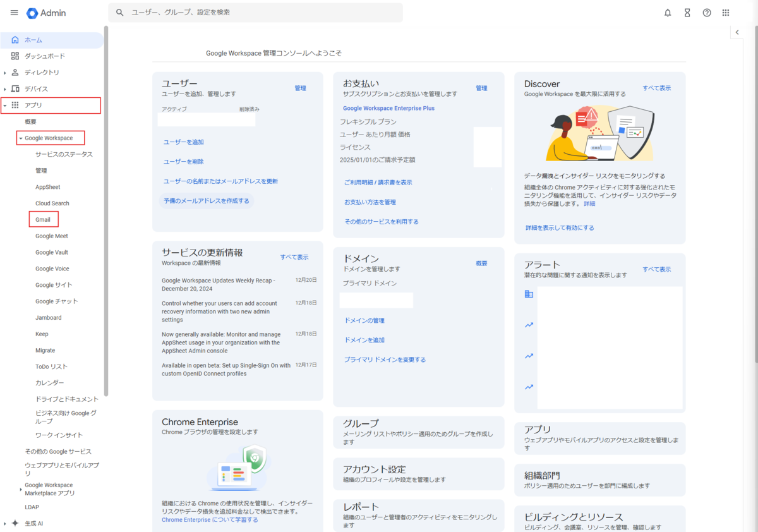Click the generative AI sparkle icon
The image size is (758, 532).
[x=15, y=523]
